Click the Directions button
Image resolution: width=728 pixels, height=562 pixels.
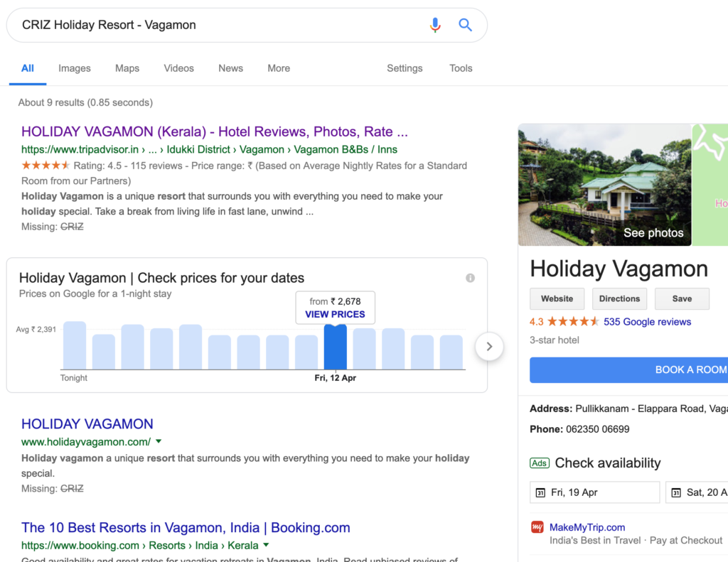(x=619, y=299)
